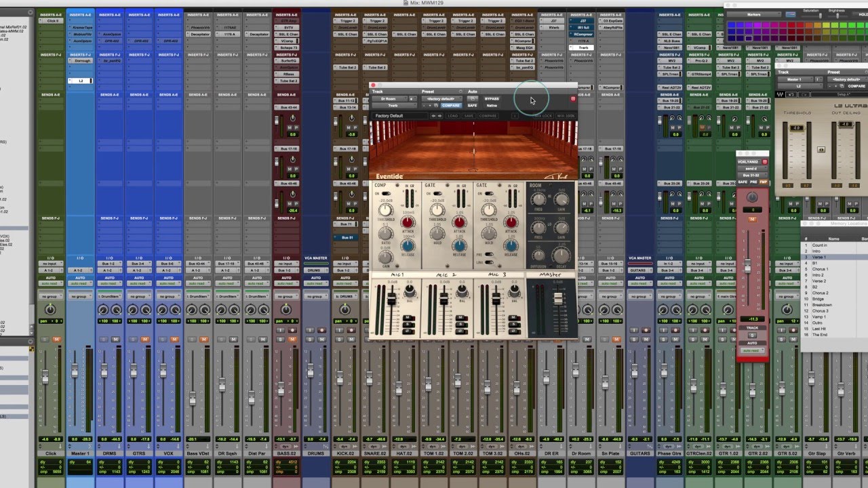Click Mic 1 BAL knob in Tverb
Viewport: 868px width, 488px height.
[x=410, y=291]
